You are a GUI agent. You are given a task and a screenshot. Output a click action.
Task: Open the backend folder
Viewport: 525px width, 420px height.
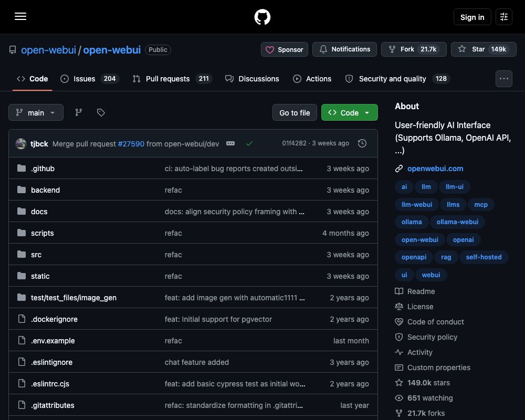(46, 190)
